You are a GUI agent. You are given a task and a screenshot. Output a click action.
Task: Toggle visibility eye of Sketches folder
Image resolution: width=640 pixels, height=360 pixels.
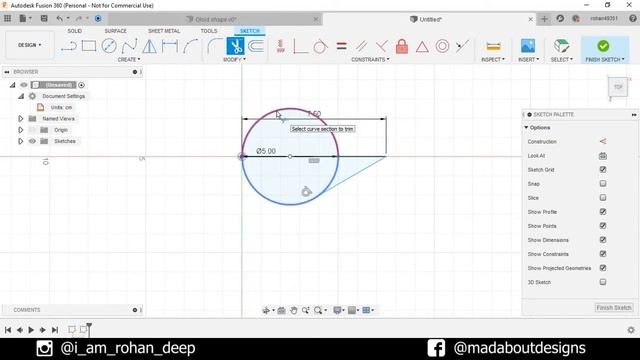pos(32,141)
